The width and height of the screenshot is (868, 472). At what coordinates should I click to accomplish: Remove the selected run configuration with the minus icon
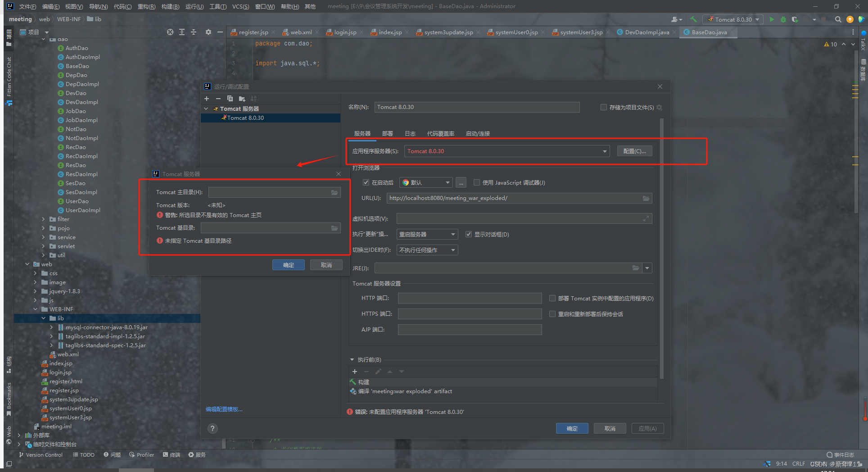click(x=218, y=99)
